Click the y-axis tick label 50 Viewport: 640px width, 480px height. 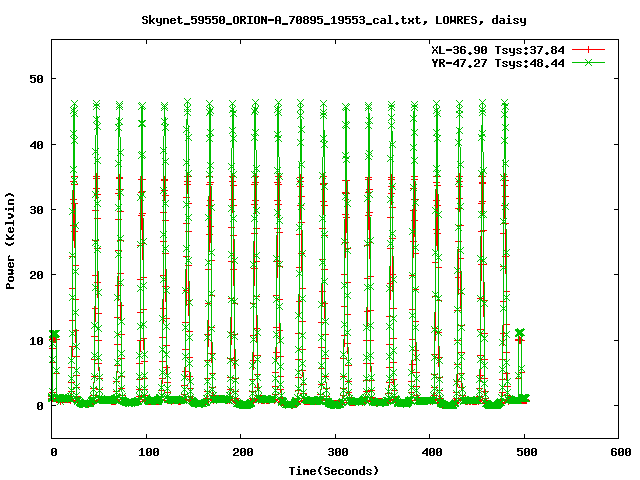click(x=37, y=79)
